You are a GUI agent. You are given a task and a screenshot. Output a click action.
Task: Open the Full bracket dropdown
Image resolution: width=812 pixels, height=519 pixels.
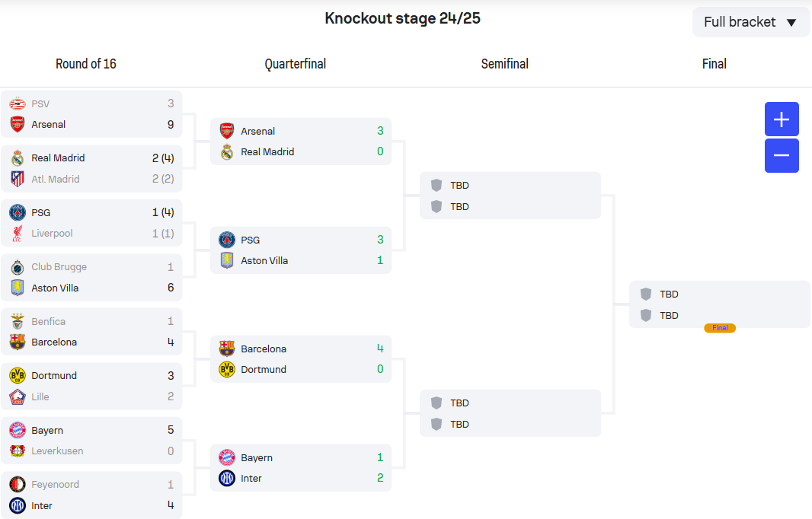tap(751, 22)
